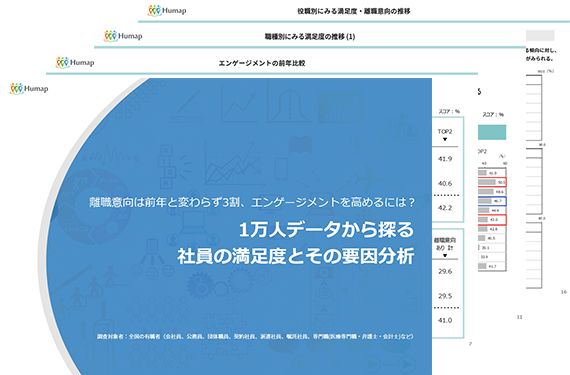Select the top red-outlined bar in chart
The width and height of the screenshot is (570, 375).
(492, 182)
